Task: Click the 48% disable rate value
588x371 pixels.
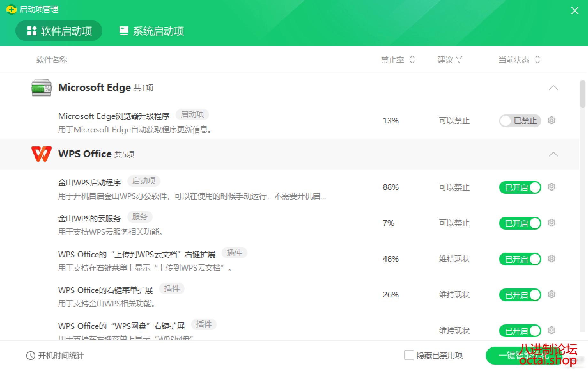Action: tap(391, 259)
